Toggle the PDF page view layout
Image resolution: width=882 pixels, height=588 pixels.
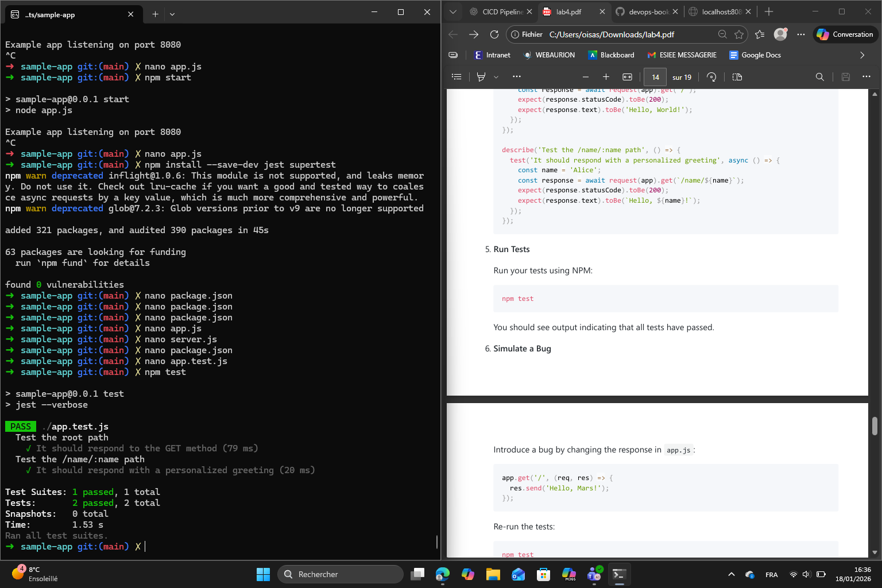tap(737, 77)
